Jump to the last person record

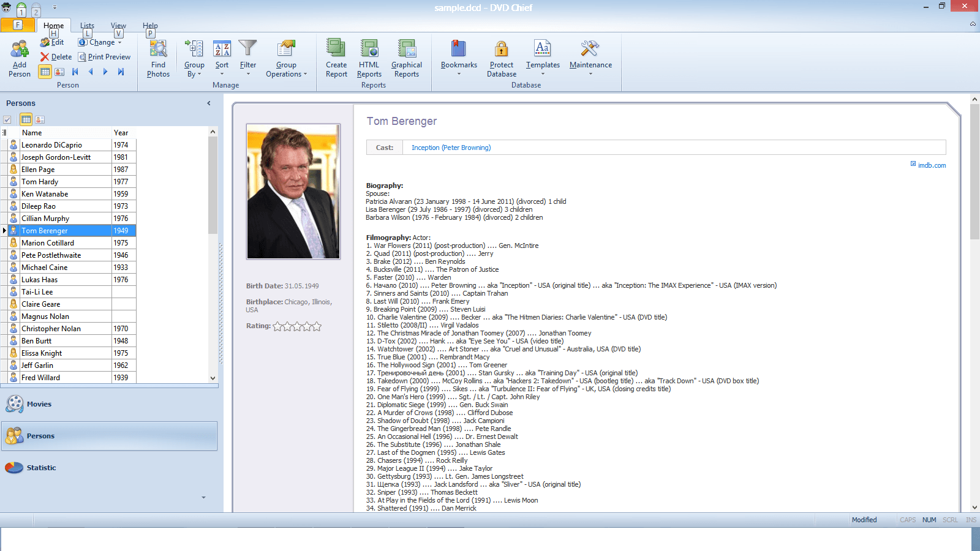coord(121,72)
